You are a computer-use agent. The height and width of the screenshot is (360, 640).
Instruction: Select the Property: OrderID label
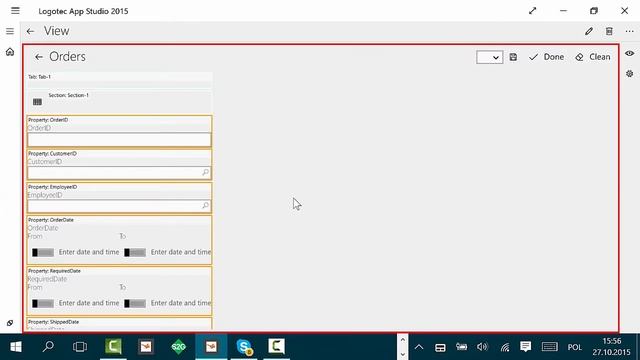click(48, 120)
